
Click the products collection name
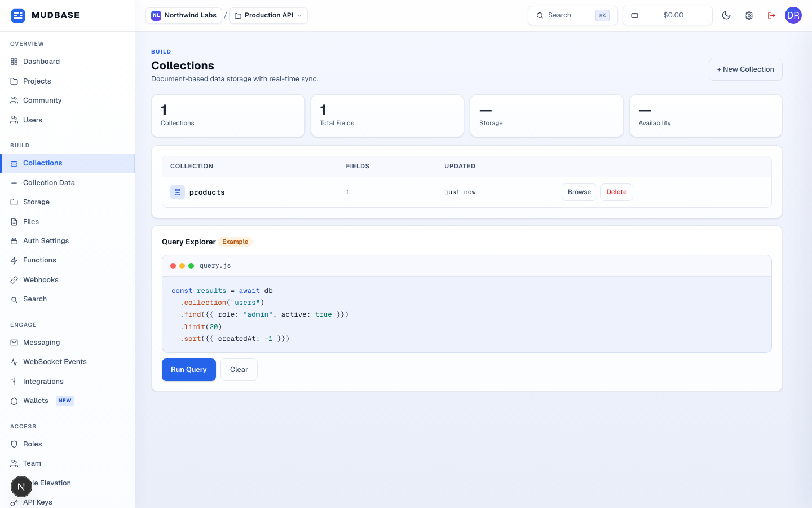pyautogui.click(x=207, y=192)
